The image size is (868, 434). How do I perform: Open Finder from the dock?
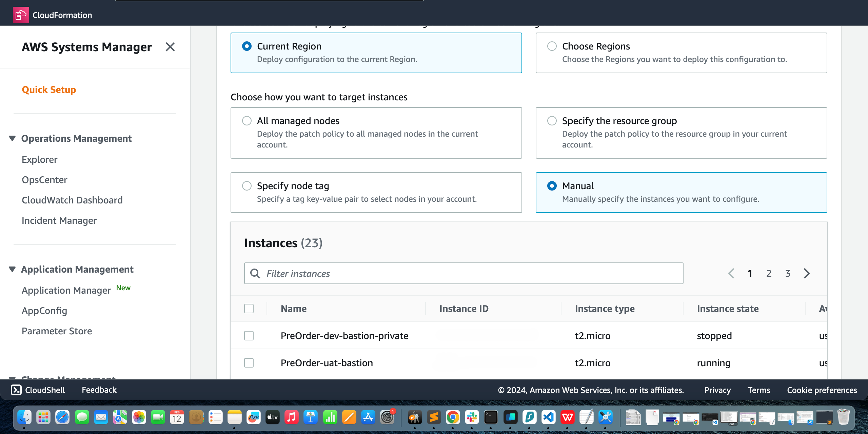coord(24,417)
